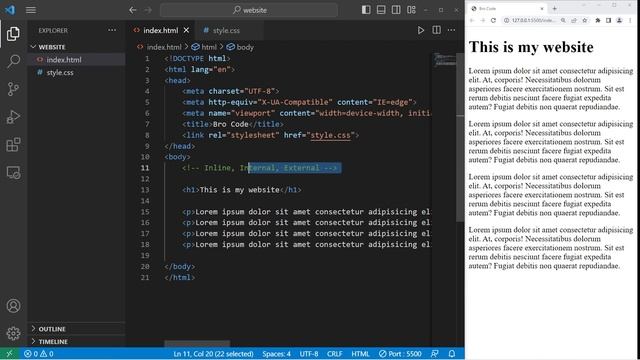Open the remote window status bar icon

(9, 353)
